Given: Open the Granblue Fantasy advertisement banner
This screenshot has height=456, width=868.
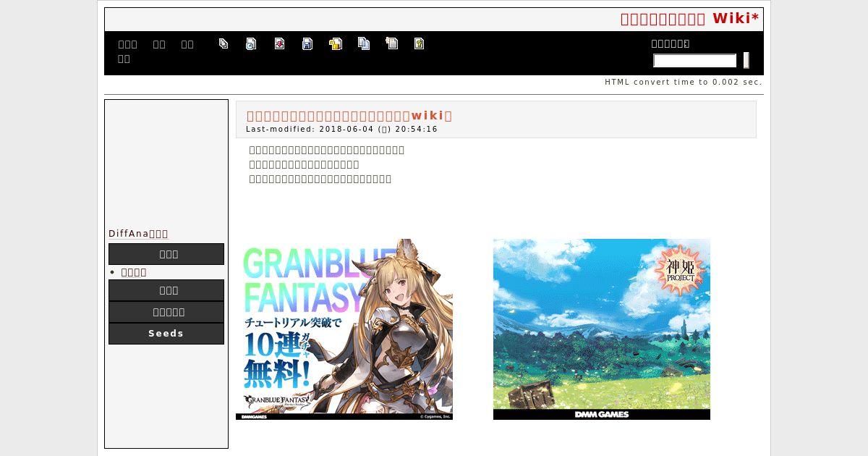Looking at the screenshot, I should 344,329.
